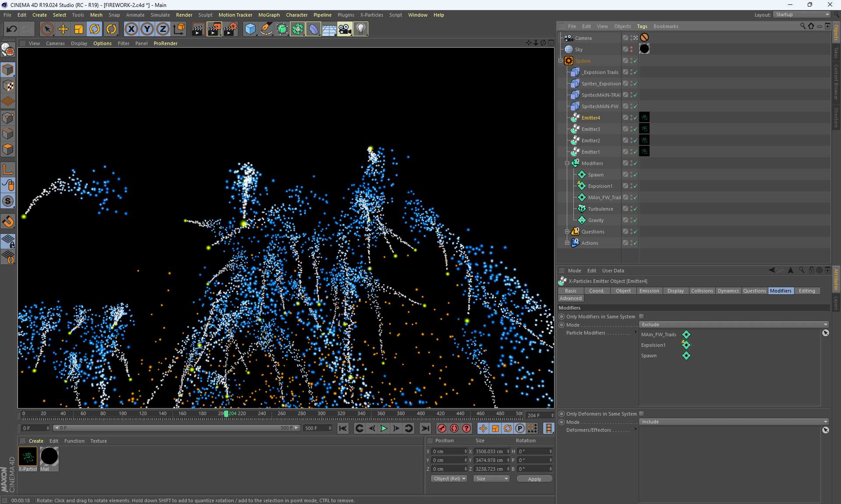Enable Only Deformers in Same System checkbox
Image resolution: width=841 pixels, height=504 pixels.
[642, 414]
